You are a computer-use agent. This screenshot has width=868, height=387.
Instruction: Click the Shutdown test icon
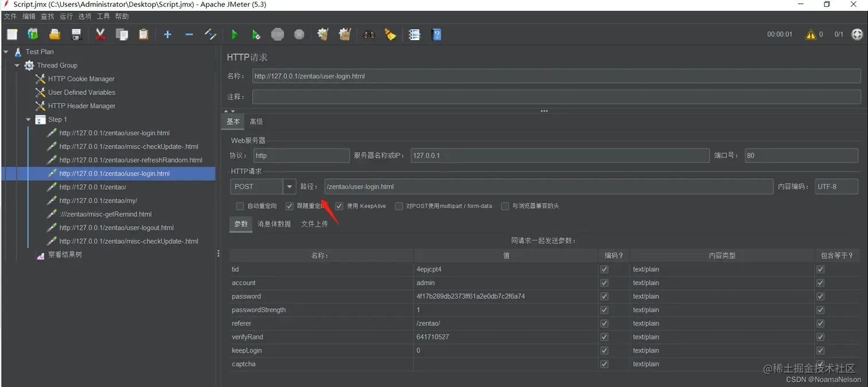pyautogui.click(x=299, y=34)
